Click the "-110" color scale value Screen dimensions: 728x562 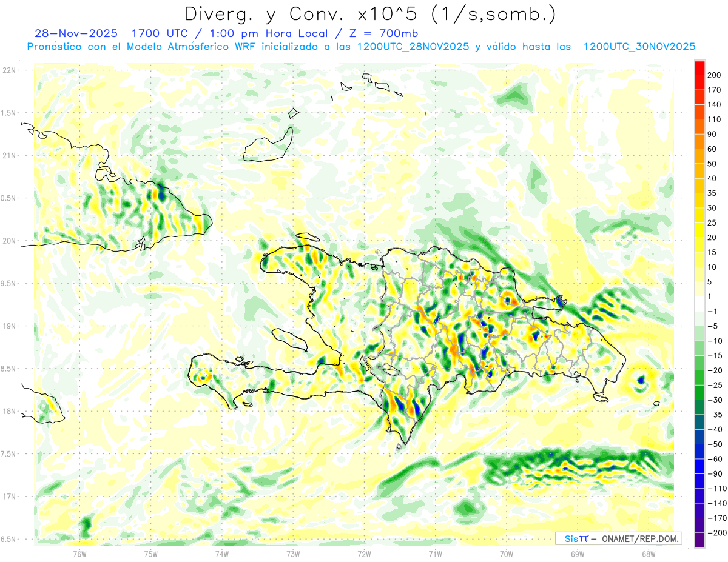(x=716, y=488)
